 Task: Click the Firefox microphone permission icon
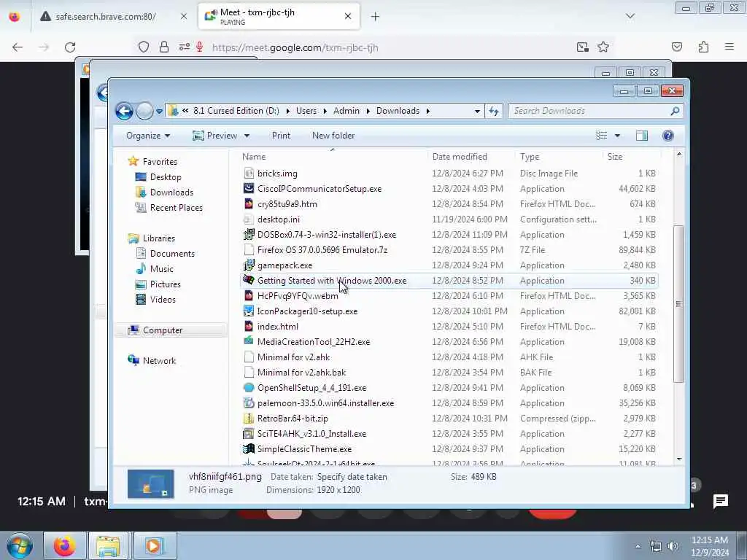point(200,47)
